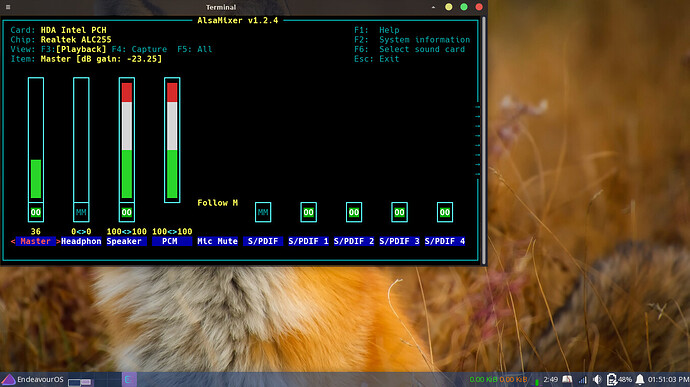The image size is (690, 387).
Task: Click the Speaker volume bar
Action: click(127, 140)
